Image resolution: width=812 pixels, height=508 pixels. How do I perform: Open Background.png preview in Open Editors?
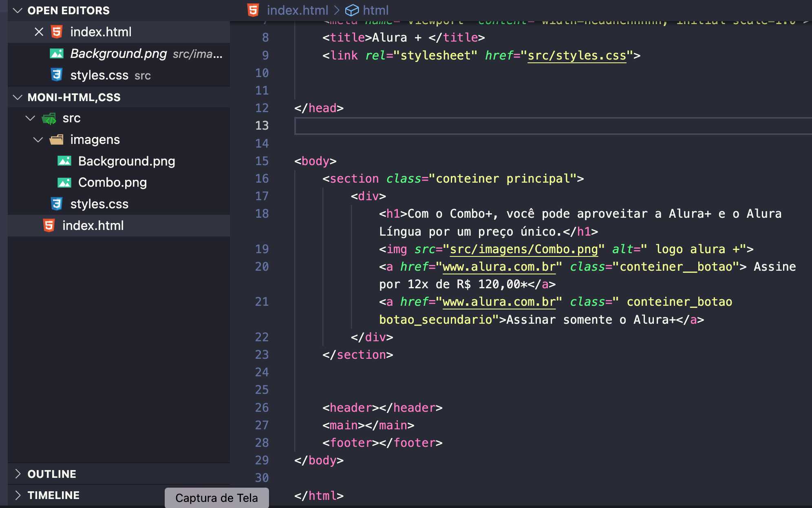pos(118,53)
